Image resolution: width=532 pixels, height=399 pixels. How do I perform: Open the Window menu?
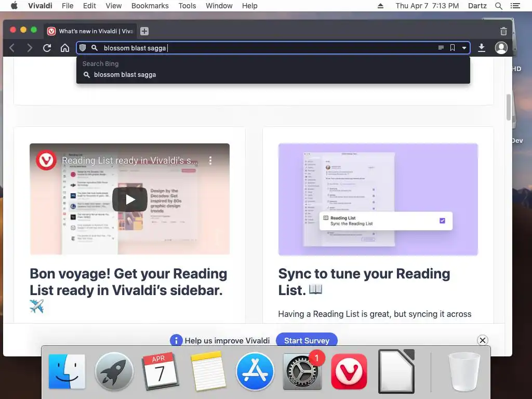219,6
